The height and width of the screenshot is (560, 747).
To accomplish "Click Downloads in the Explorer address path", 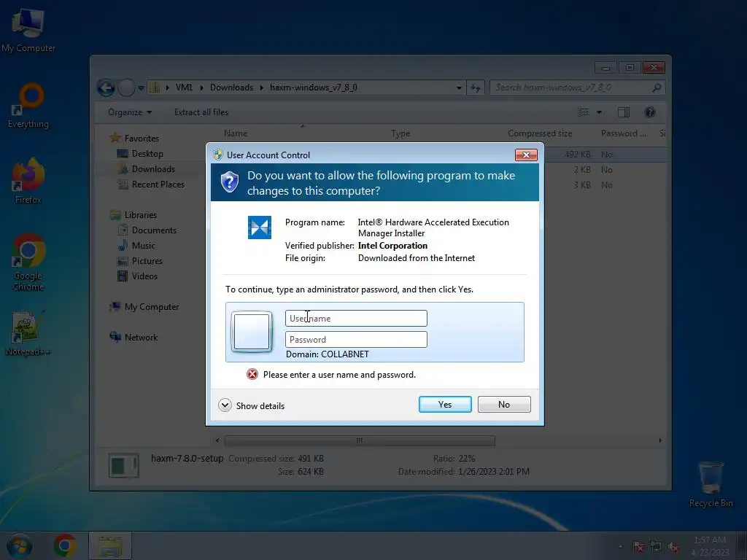I will [x=231, y=87].
